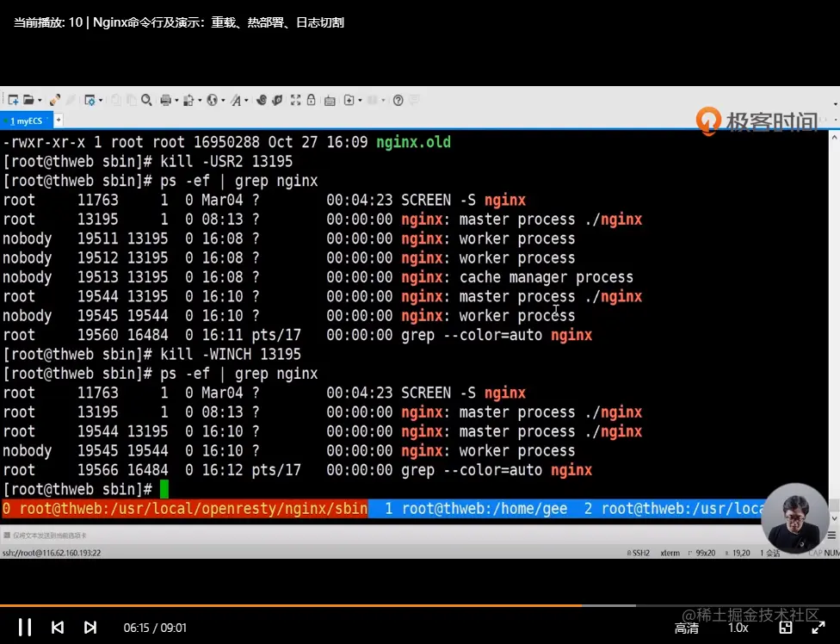
Task: Click the green 'nginx.old' filename
Action: point(414,142)
